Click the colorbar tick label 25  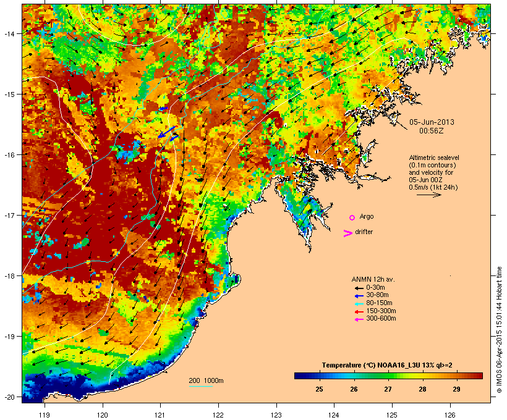pos(319,389)
